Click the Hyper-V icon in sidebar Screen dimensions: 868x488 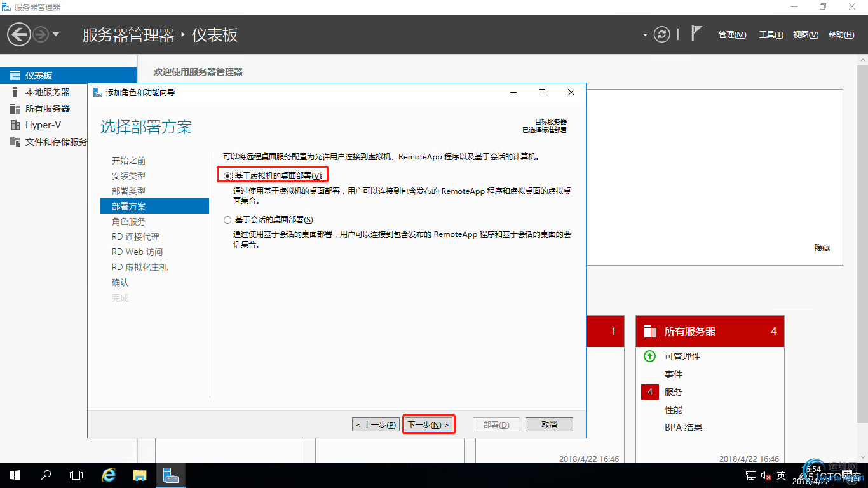(15, 125)
